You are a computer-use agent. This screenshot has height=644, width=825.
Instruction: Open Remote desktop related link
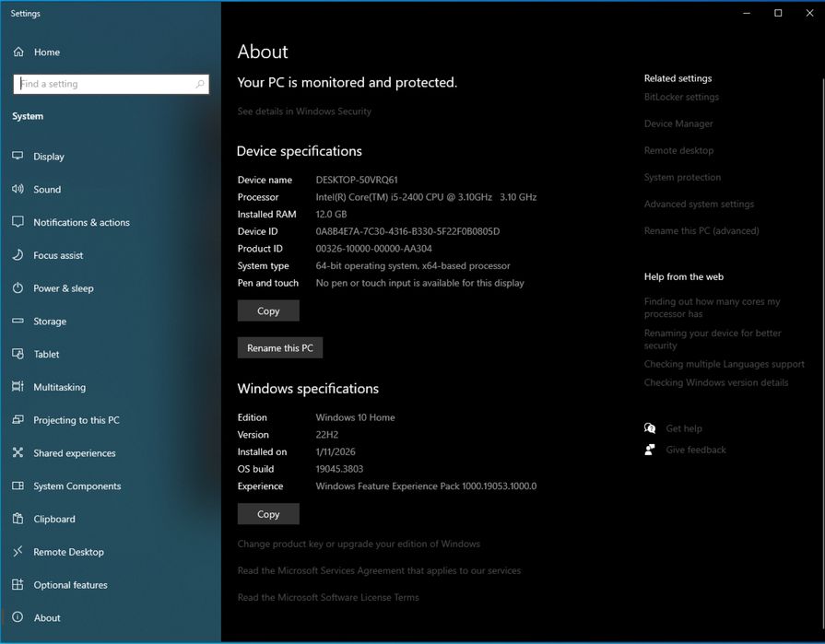click(x=678, y=150)
